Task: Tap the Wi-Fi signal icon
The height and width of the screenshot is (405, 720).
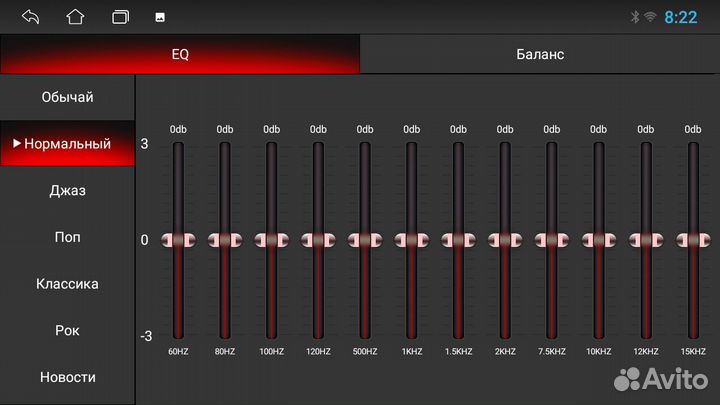Action: point(650,17)
